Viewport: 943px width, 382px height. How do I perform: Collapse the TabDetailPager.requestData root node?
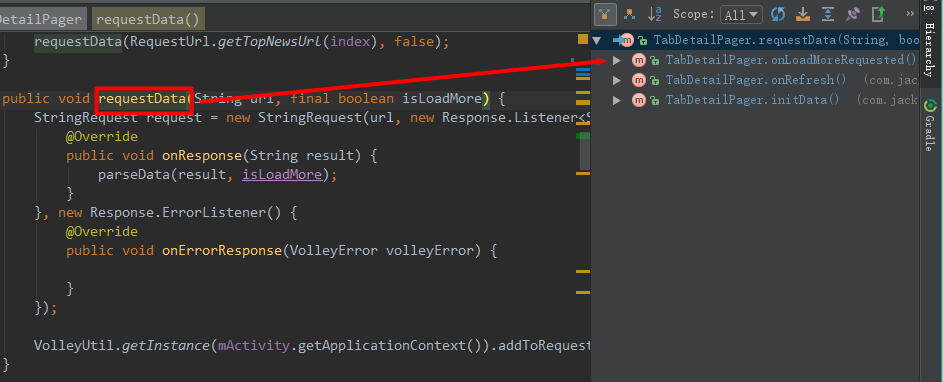[597, 40]
